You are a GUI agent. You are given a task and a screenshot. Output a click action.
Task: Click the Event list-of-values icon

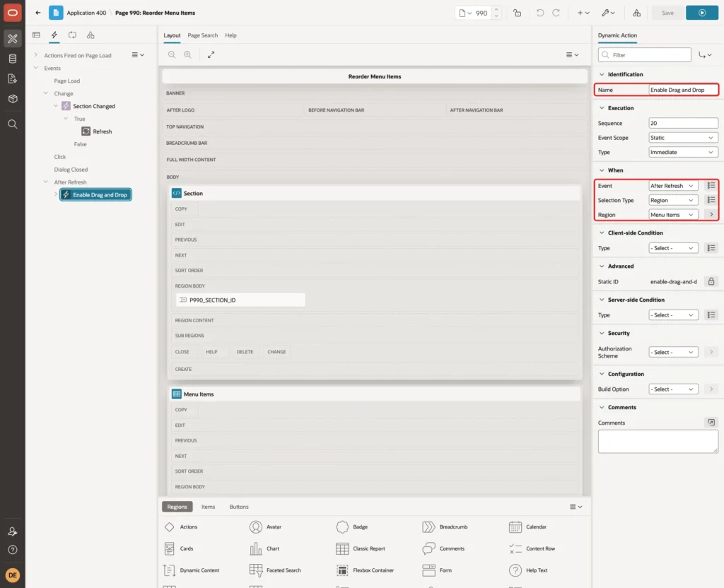point(711,186)
